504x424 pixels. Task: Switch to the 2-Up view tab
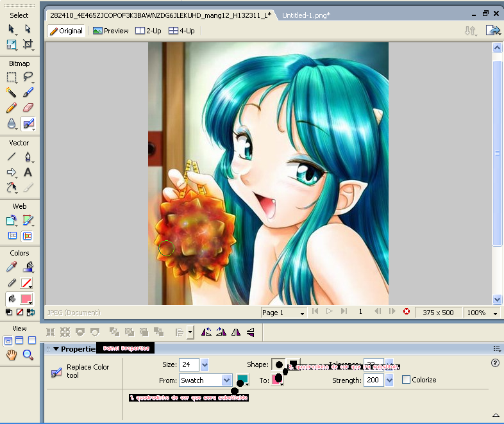(x=149, y=31)
